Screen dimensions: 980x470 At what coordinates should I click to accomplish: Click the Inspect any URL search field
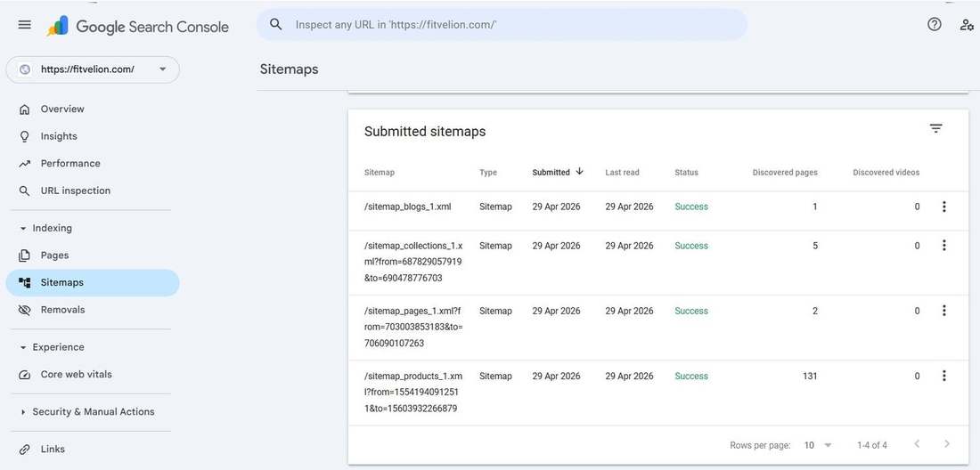502,25
